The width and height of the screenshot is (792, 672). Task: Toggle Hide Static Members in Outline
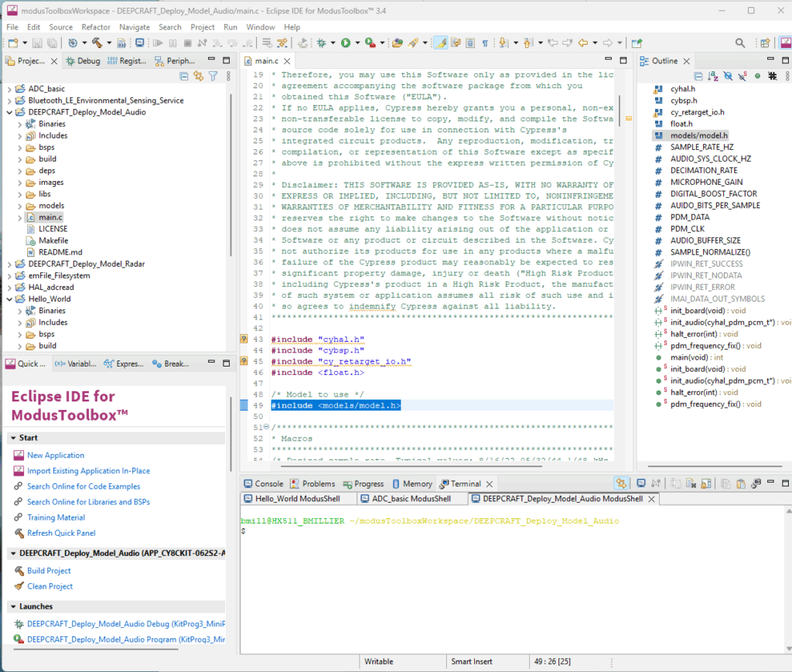pyautogui.click(x=742, y=77)
